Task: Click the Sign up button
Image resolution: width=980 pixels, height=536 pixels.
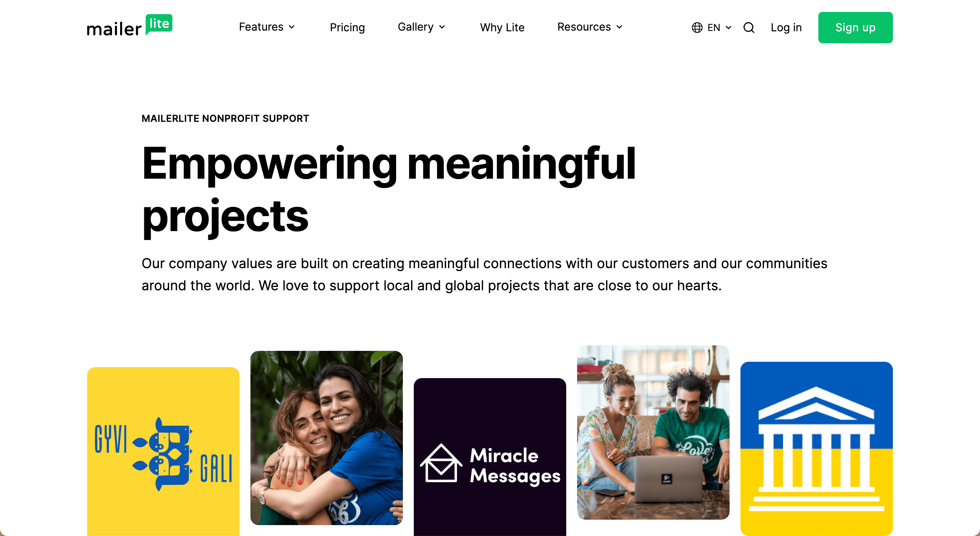Action: 855,27
